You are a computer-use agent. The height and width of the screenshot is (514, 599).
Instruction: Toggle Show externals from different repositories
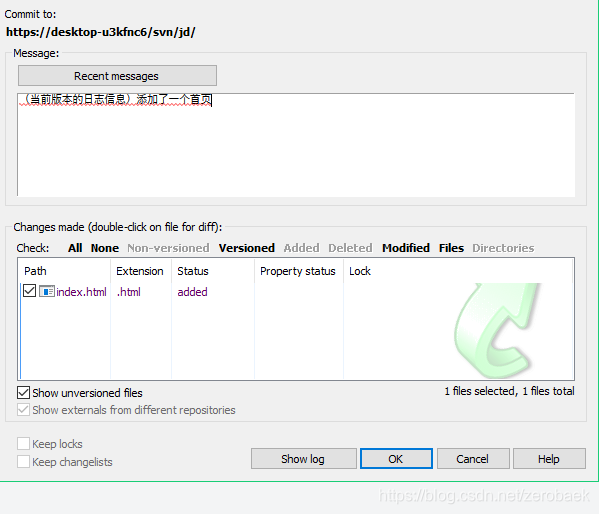[23, 410]
